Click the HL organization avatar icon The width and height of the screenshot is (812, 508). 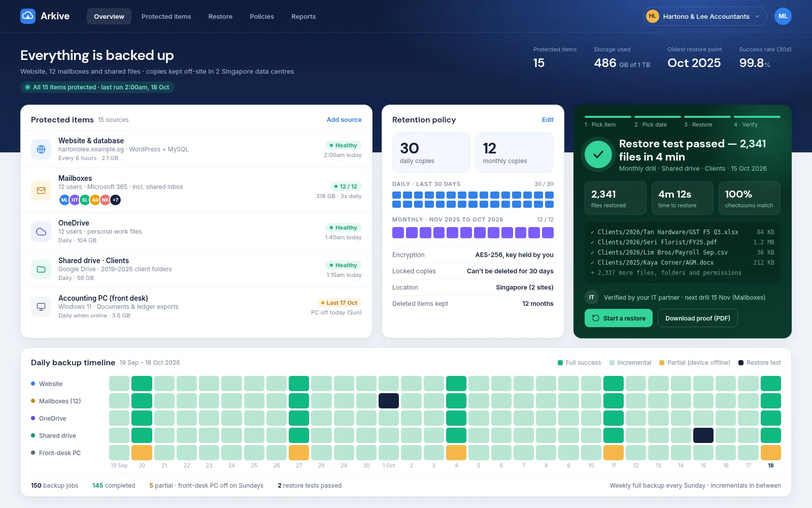click(652, 16)
